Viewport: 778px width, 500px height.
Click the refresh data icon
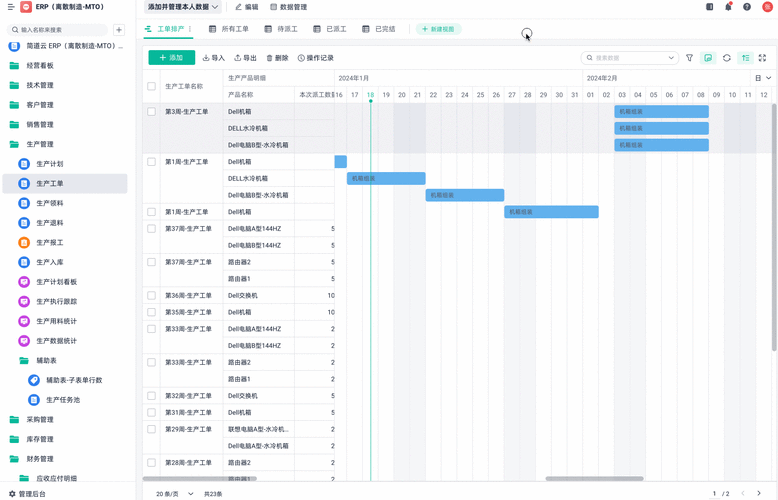click(x=726, y=58)
